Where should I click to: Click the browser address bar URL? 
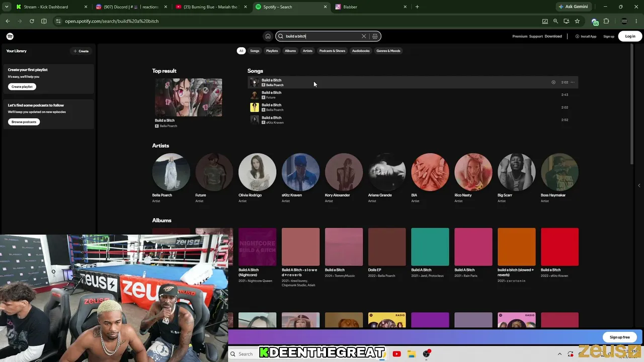click(x=112, y=21)
